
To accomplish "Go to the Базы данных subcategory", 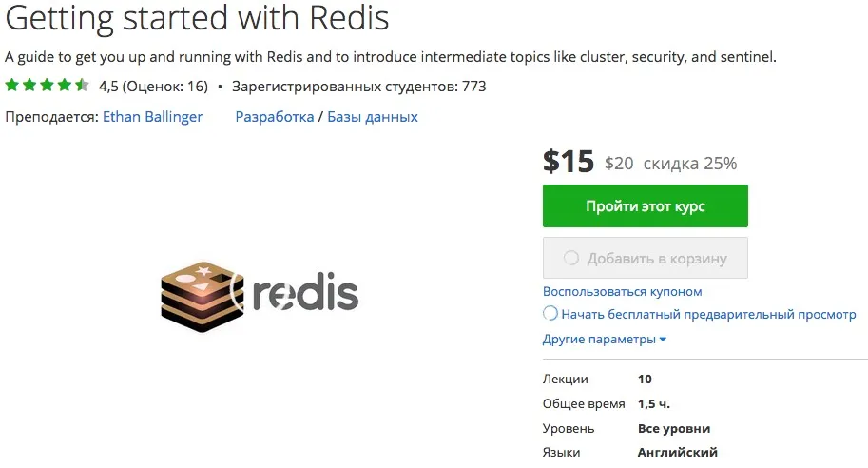I will click(373, 117).
